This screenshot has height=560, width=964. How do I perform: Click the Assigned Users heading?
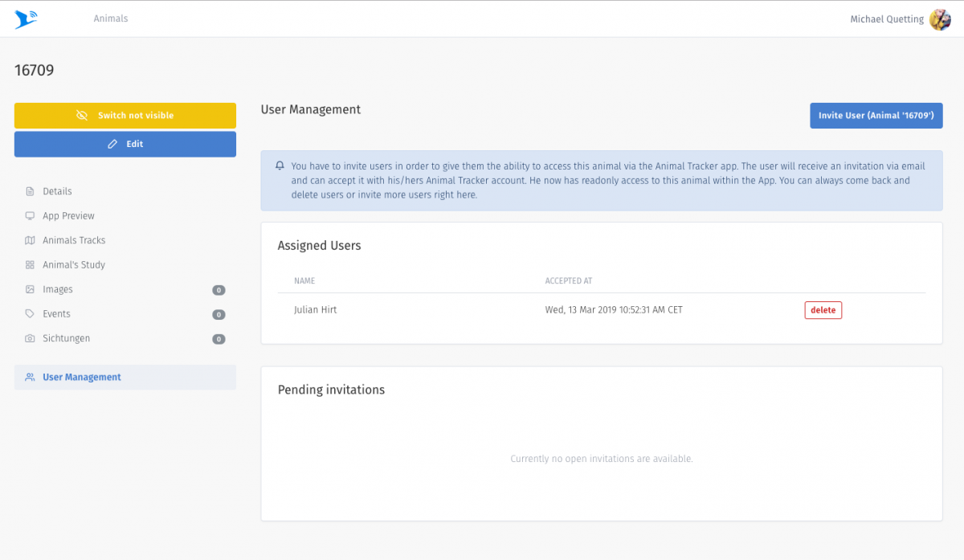320,246
